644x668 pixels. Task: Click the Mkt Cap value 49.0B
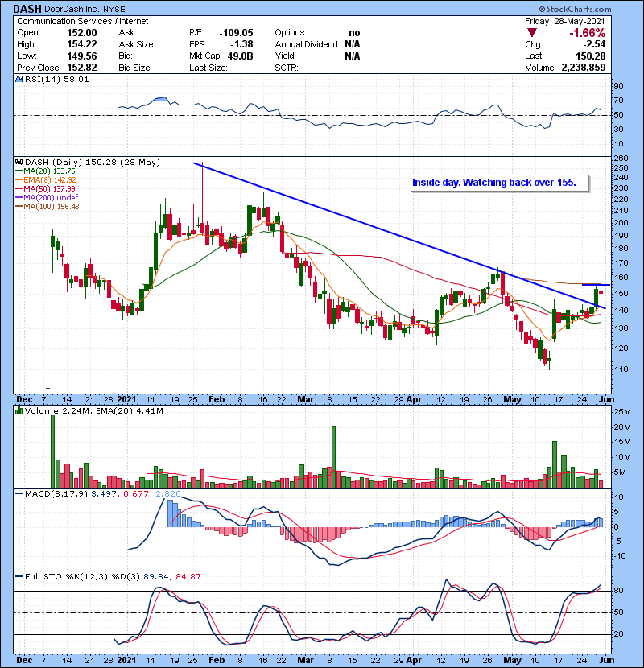click(241, 56)
